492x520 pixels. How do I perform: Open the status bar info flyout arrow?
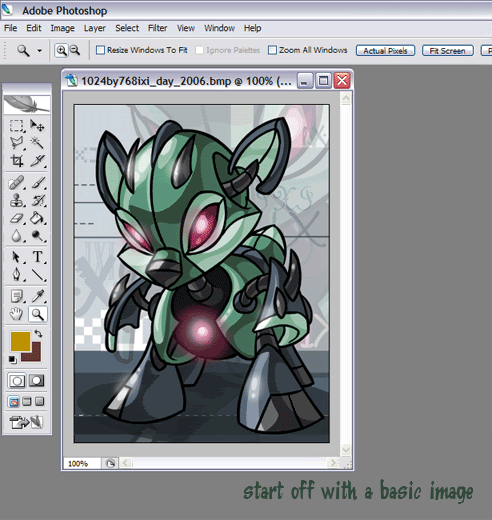point(110,463)
